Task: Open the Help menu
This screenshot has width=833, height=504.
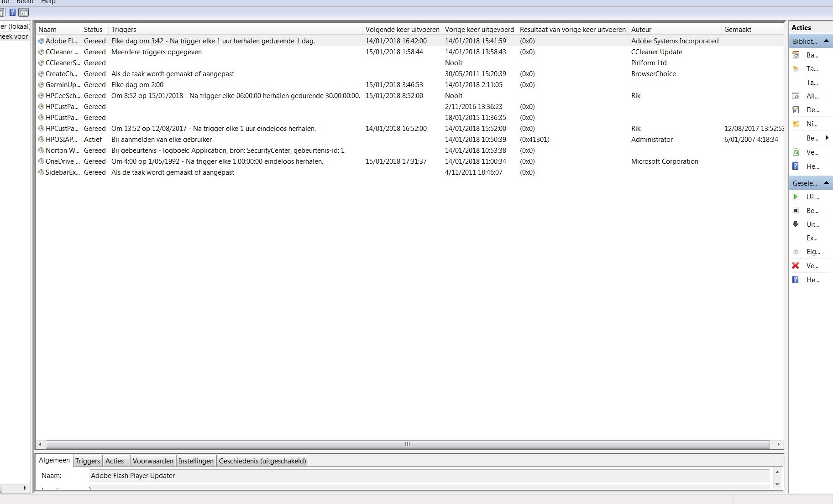Action: pos(48,2)
